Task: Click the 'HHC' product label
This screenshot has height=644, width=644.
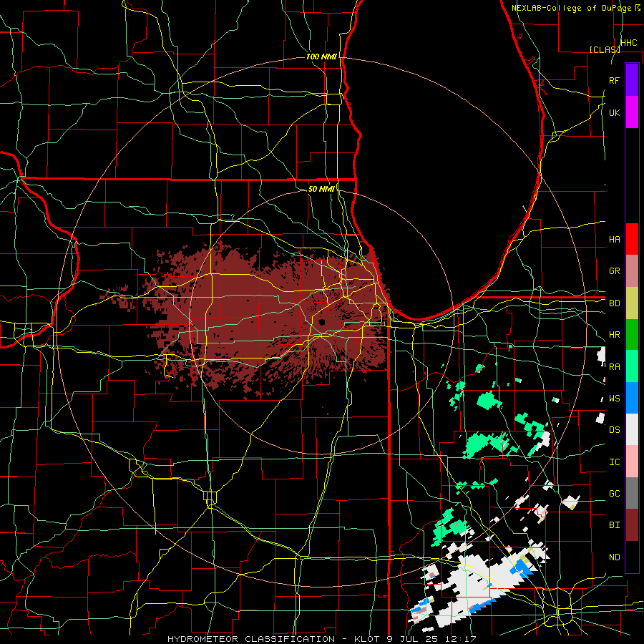Action: (x=628, y=43)
